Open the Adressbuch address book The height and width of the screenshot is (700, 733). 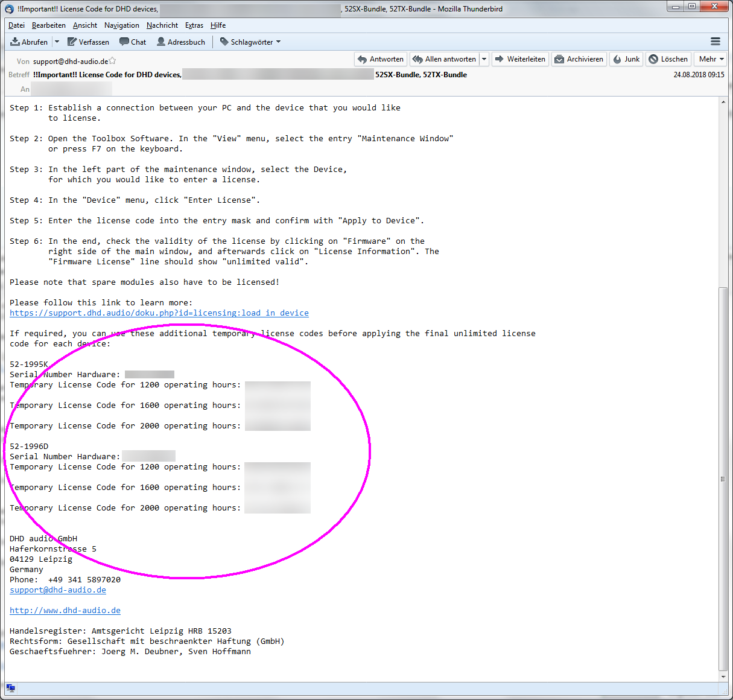(181, 42)
